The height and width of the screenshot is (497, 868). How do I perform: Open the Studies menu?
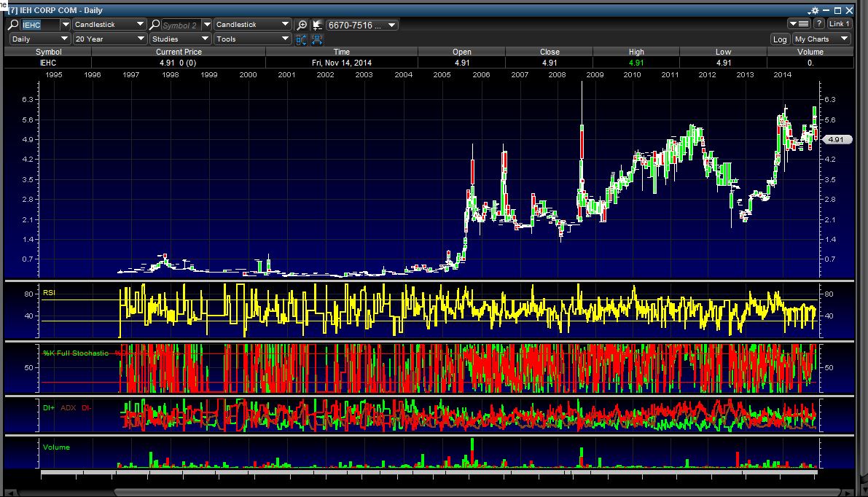tap(180, 39)
